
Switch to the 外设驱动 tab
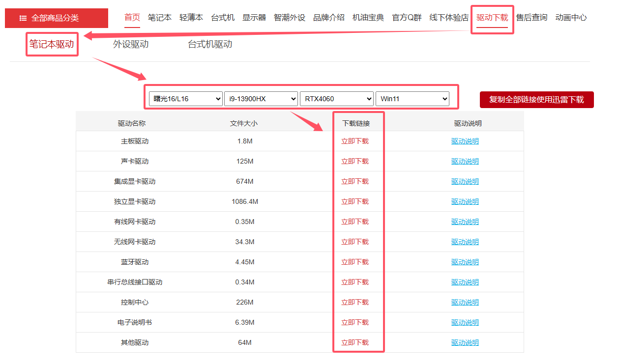click(x=130, y=44)
